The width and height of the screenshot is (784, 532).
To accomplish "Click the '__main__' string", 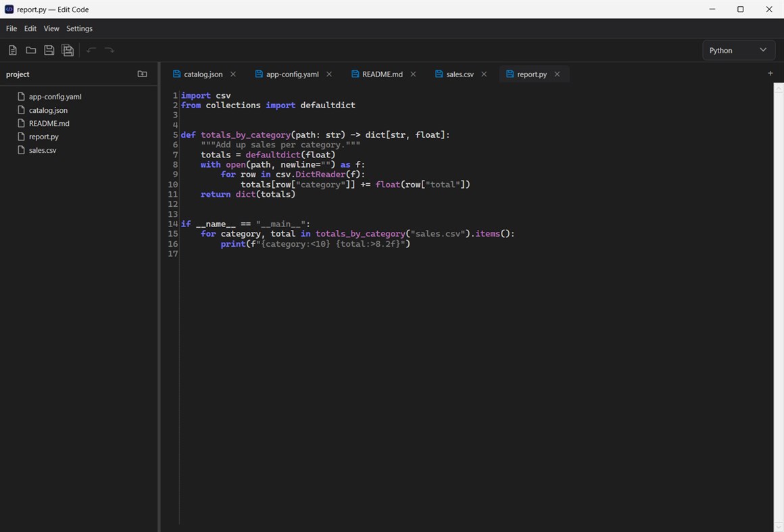I will pos(280,224).
